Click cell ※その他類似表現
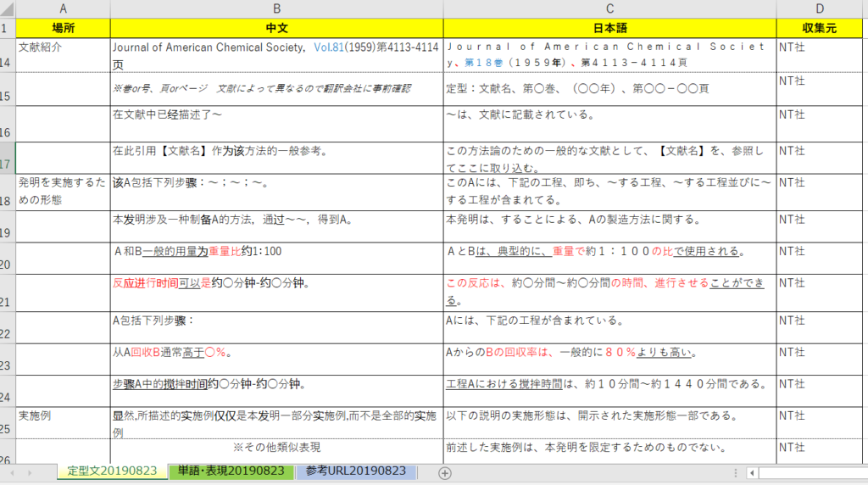Viewport: 868px width, 485px height. tap(277, 451)
